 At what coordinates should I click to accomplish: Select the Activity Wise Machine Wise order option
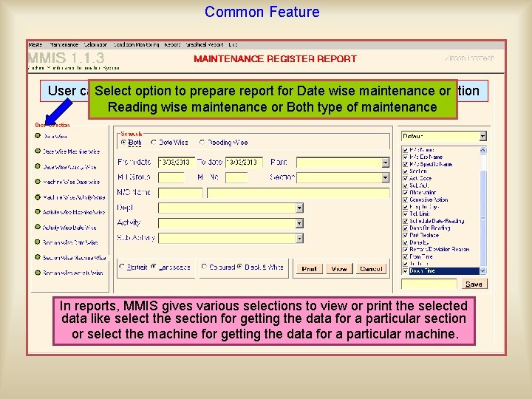pos(74,212)
